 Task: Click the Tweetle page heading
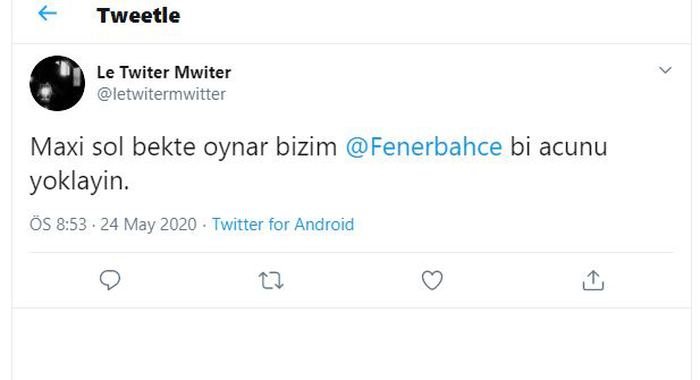138,16
